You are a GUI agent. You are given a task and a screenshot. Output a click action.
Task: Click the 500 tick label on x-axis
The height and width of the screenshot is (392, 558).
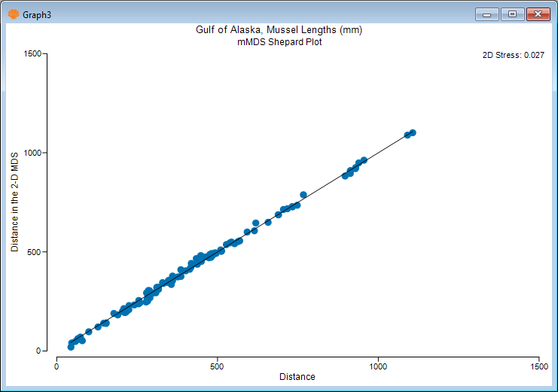coord(218,366)
